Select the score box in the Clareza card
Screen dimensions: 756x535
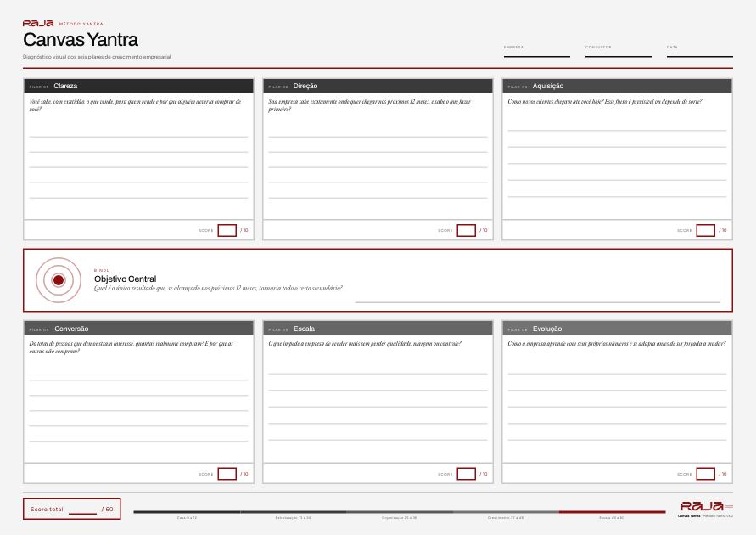tap(227, 230)
